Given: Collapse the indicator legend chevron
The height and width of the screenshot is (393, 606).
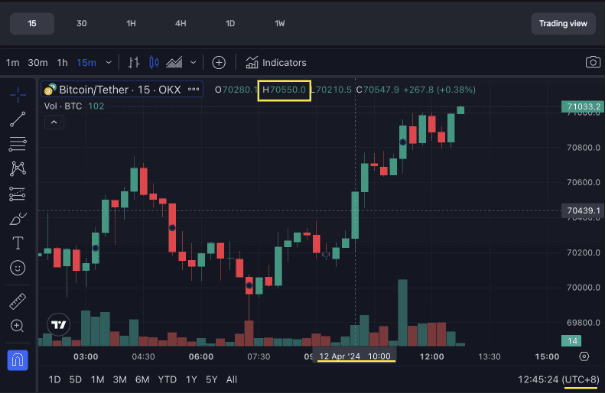Looking at the screenshot, I should click(x=54, y=122).
